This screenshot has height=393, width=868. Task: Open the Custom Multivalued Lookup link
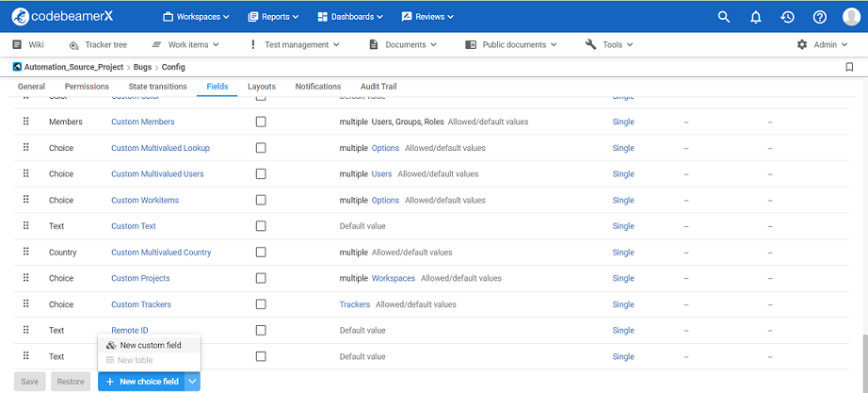(x=160, y=148)
